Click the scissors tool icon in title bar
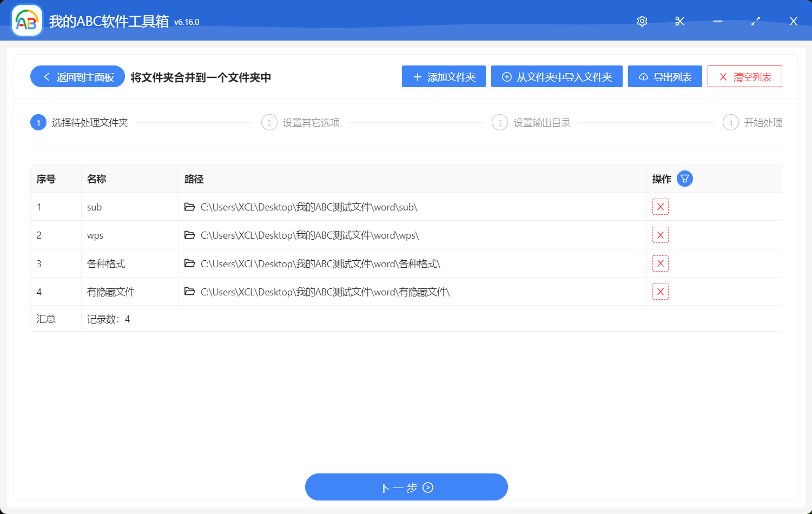This screenshot has width=812, height=514. pos(679,21)
